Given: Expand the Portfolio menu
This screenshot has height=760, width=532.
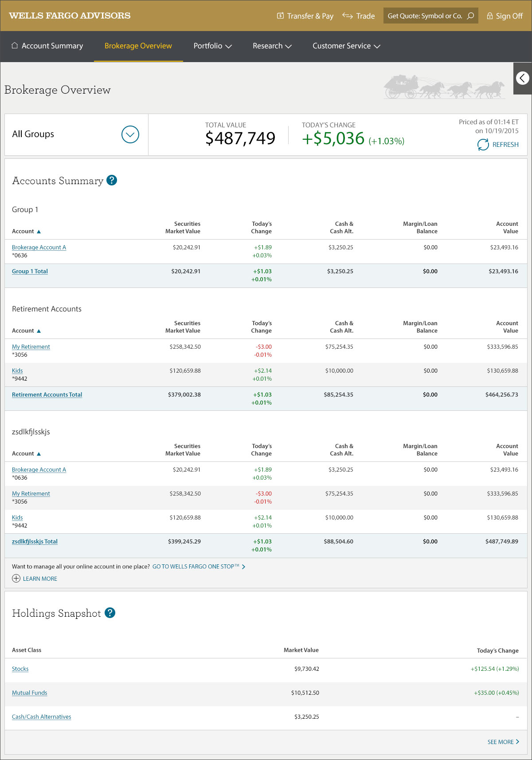Looking at the screenshot, I should tap(212, 46).
